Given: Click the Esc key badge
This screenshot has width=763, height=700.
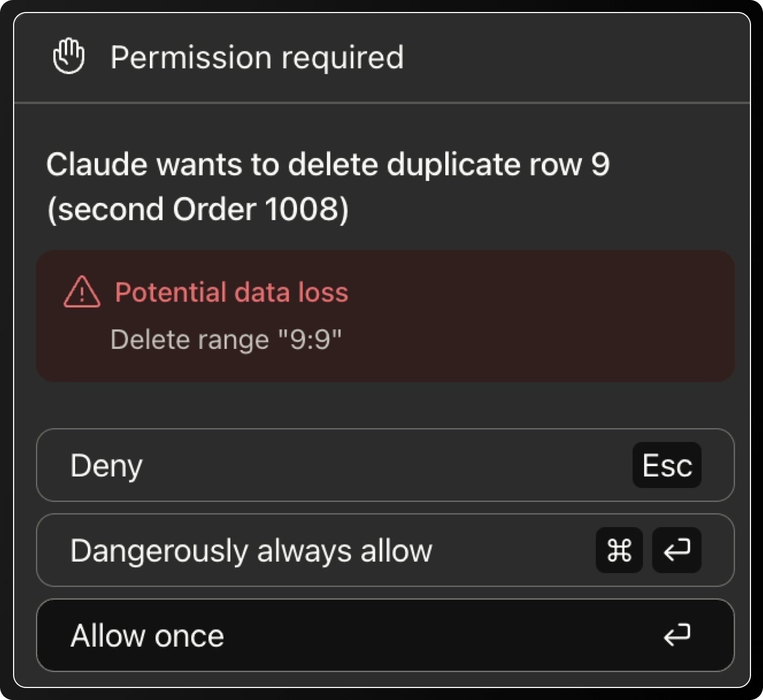Looking at the screenshot, I should 667,465.
